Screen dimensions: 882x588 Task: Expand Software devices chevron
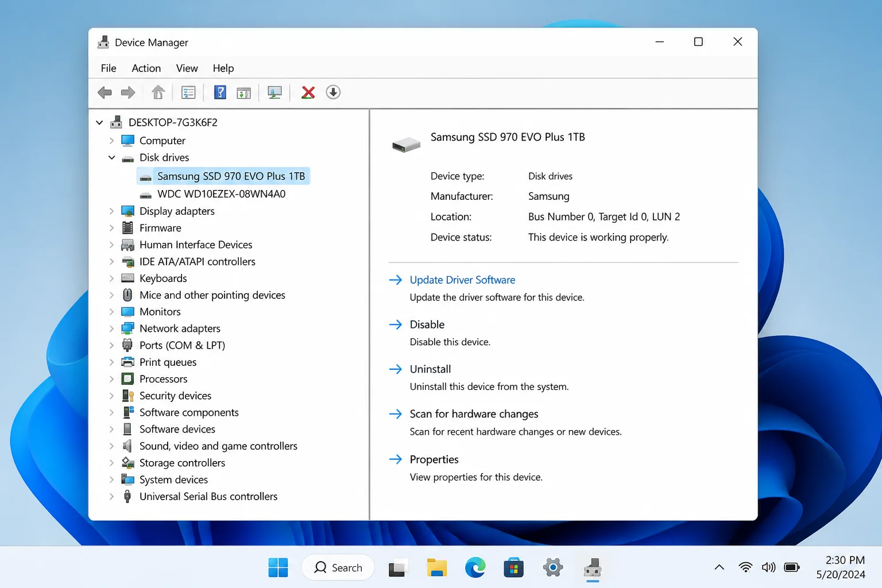point(111,429)
